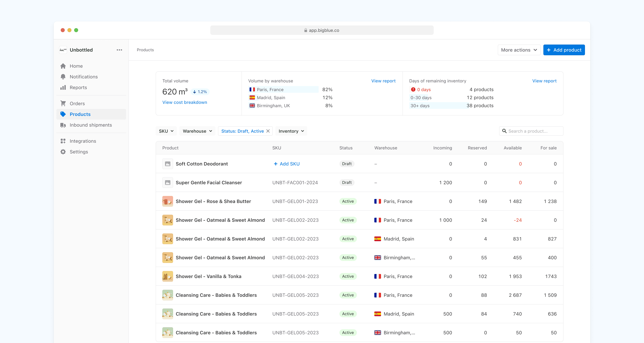Screen dimensions: 644x343
Task: Expand the SKU filter dropdown
Action: (x=166, y=131)
